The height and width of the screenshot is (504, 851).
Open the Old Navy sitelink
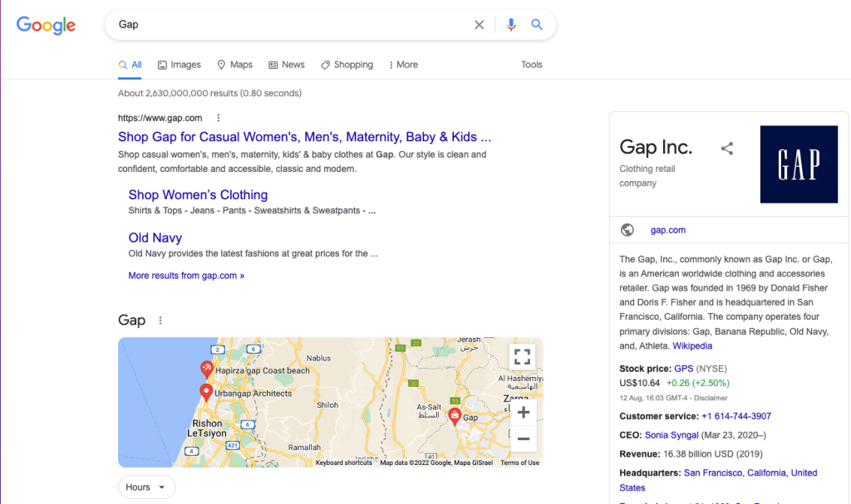coord(155,237)
